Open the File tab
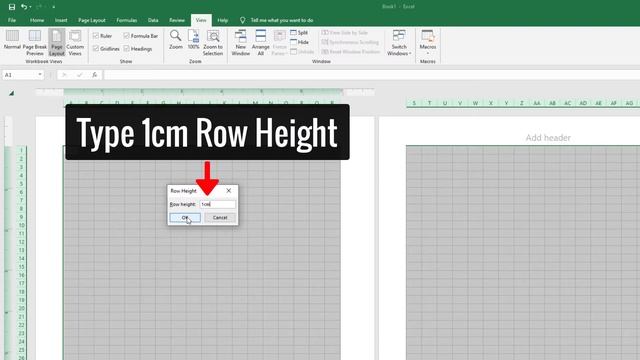Viewport: 640px width, 360px height. (12, 20)
